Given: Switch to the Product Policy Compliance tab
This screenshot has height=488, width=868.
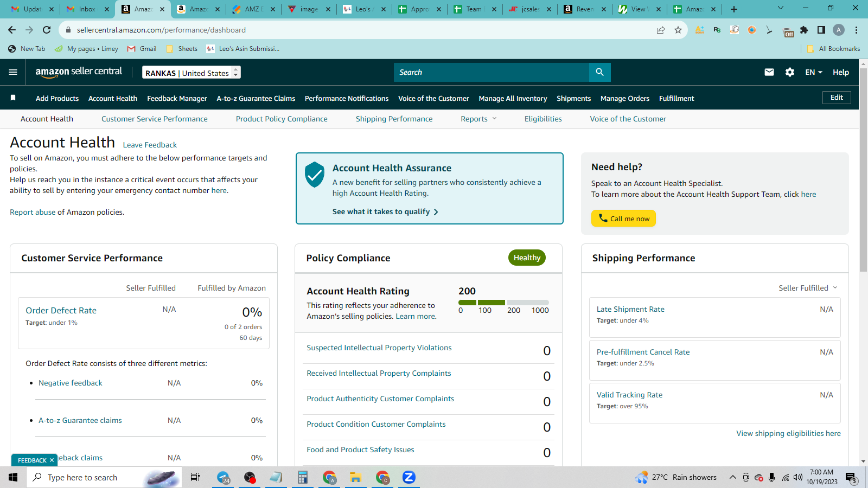Looking at the screenshot, I should click(x=282, y=119).
